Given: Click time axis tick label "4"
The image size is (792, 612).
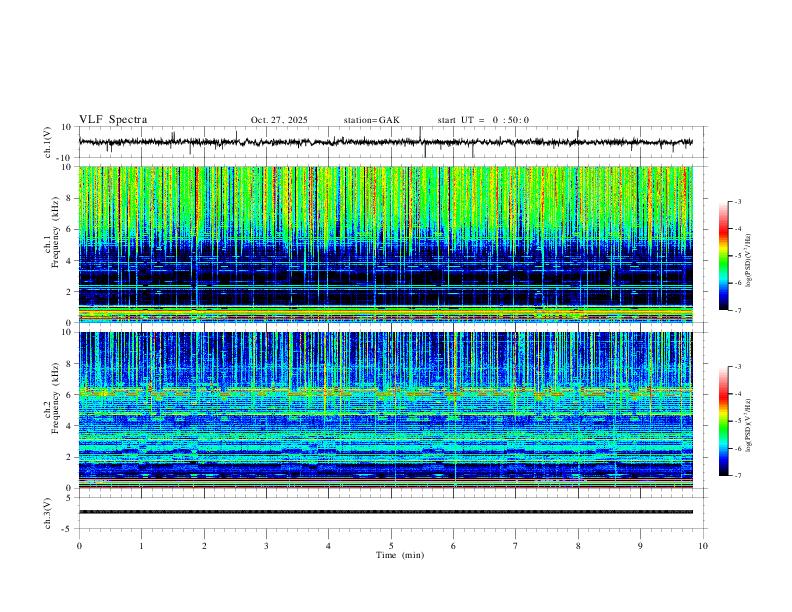Looking at the screenshot, I should tap(328, 546).
